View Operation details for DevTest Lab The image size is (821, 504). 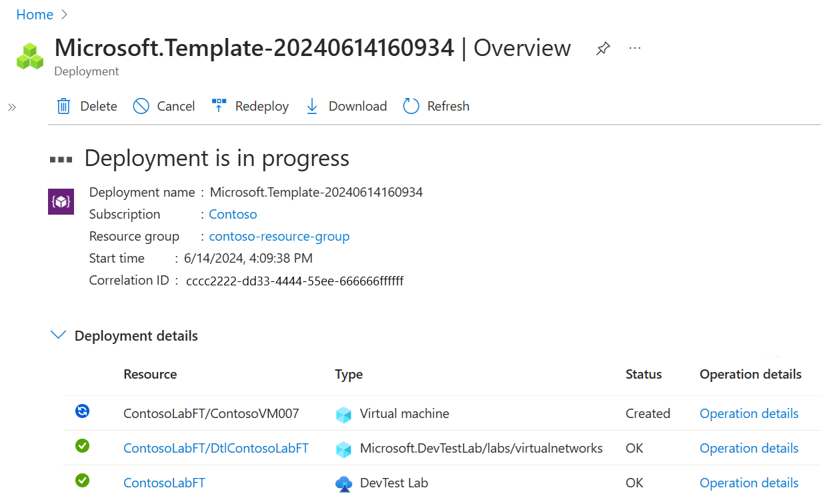tap(748, 483)
